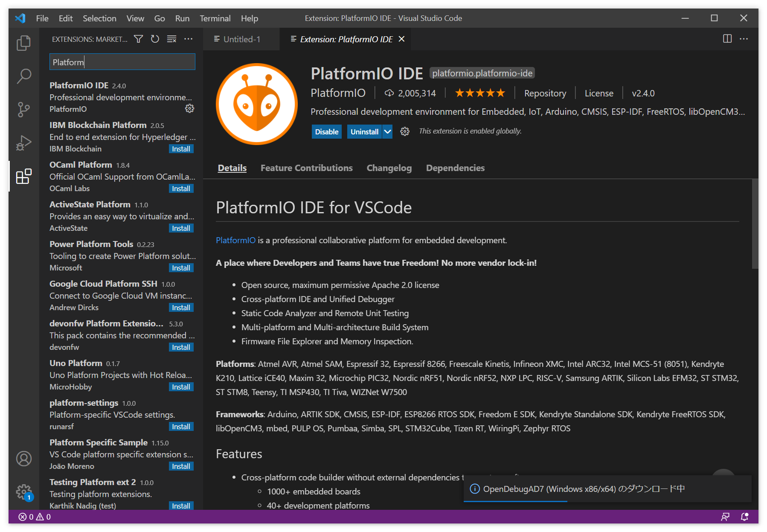Split the editor to the right
Viewport: 767px width, 532px height.
pos(727,39)
